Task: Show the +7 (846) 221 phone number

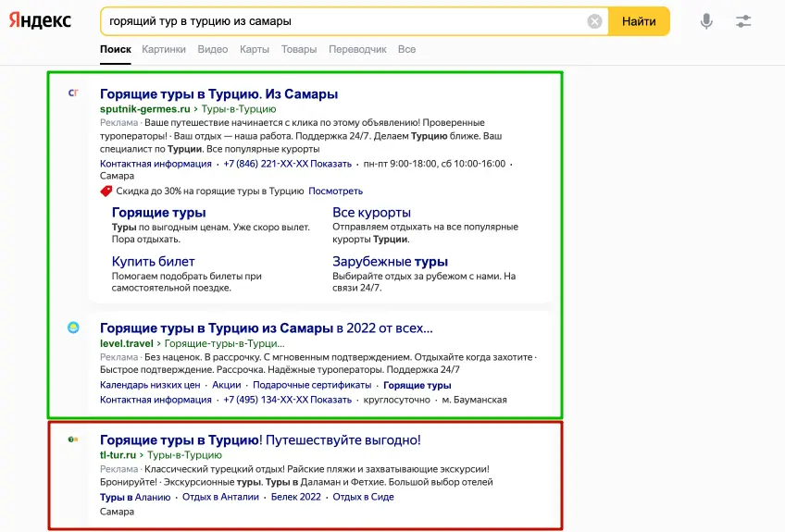Action: pos(287,164)
